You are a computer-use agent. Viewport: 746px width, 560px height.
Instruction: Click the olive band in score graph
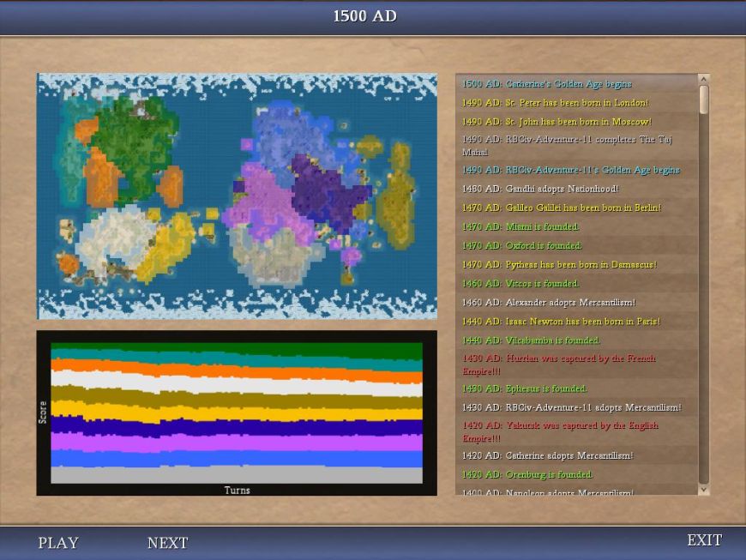click(x=237, y=399)
